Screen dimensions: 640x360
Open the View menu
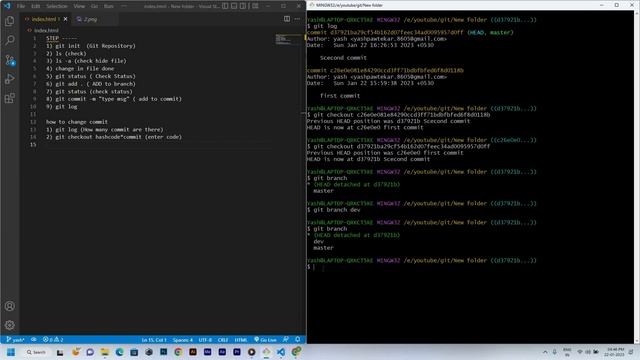[79, 6]
